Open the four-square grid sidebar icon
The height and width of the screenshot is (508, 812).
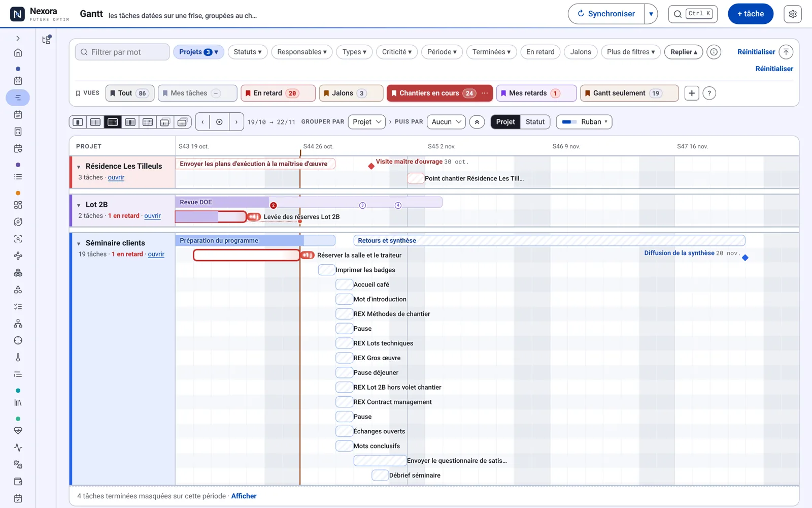[18, 205]
